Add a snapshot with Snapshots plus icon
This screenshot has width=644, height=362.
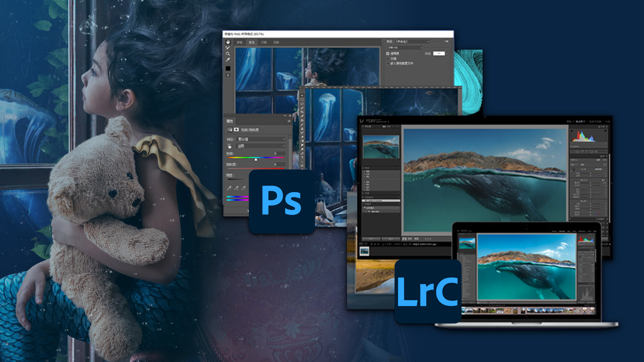point(399,193)
